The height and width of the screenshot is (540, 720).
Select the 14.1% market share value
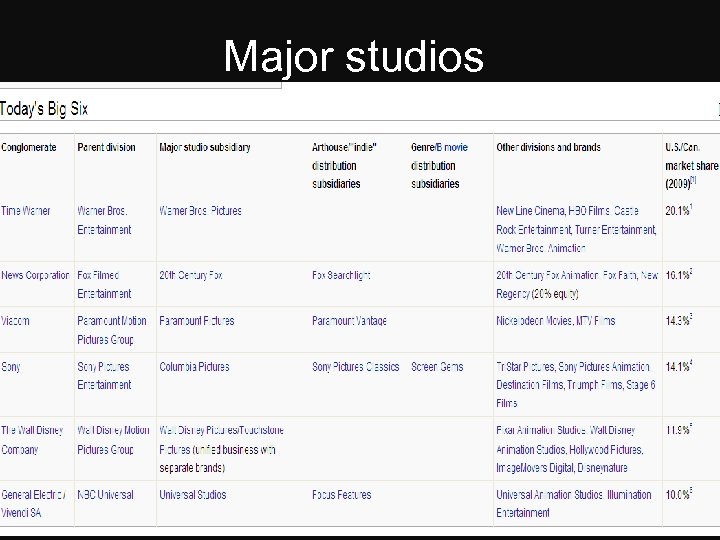[679, 366]
